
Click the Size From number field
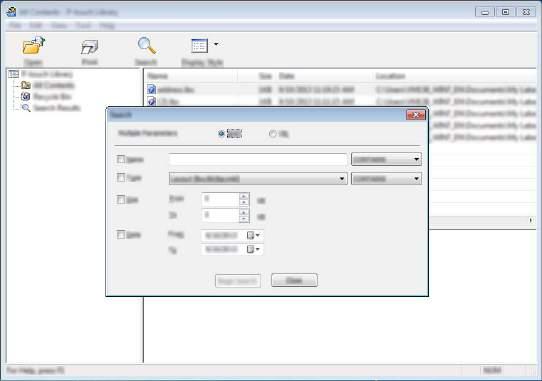click(x=221, y=199)
